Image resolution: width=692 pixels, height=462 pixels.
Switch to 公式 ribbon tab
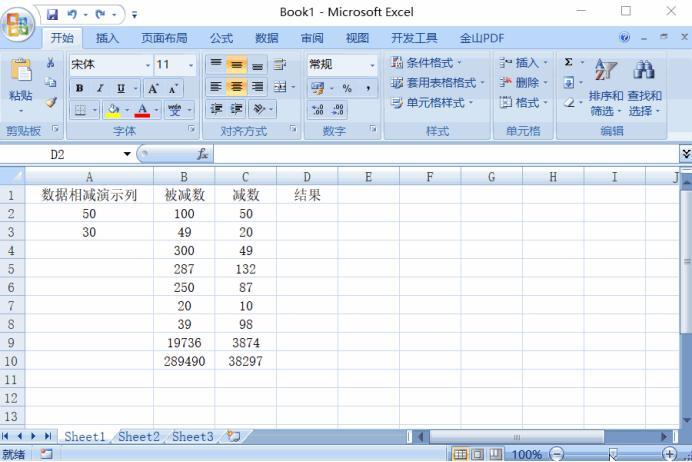pos(221,38)
